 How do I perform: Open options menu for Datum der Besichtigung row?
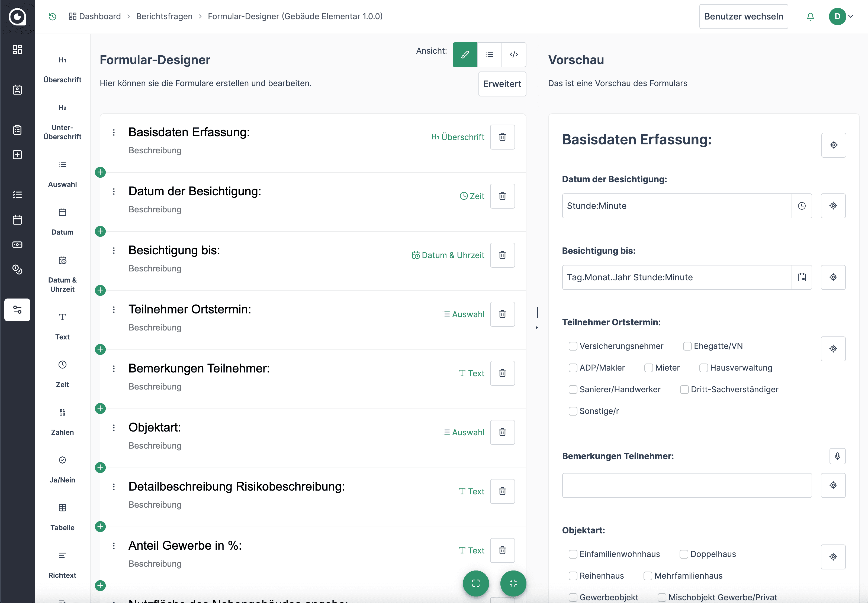click(x=114, y=192)
